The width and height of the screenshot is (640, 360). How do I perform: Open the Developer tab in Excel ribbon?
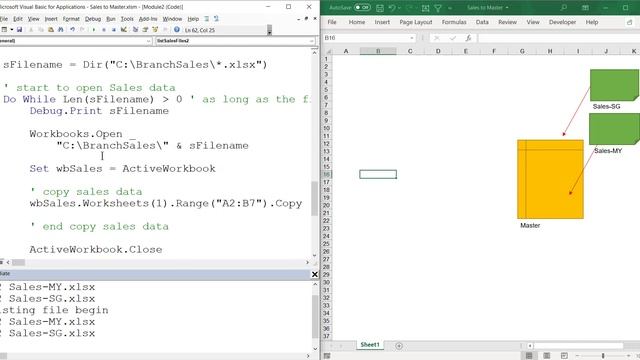tap(562, 22)
